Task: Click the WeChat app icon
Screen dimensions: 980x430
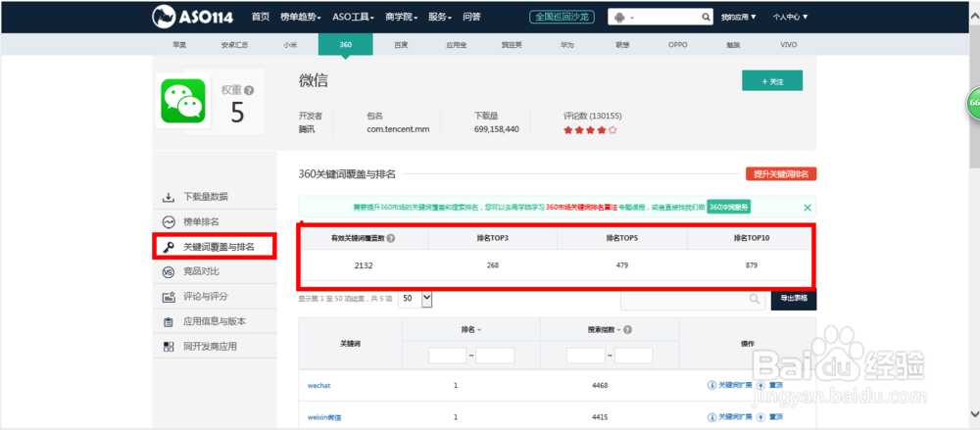Action: [x=182, y=101]
